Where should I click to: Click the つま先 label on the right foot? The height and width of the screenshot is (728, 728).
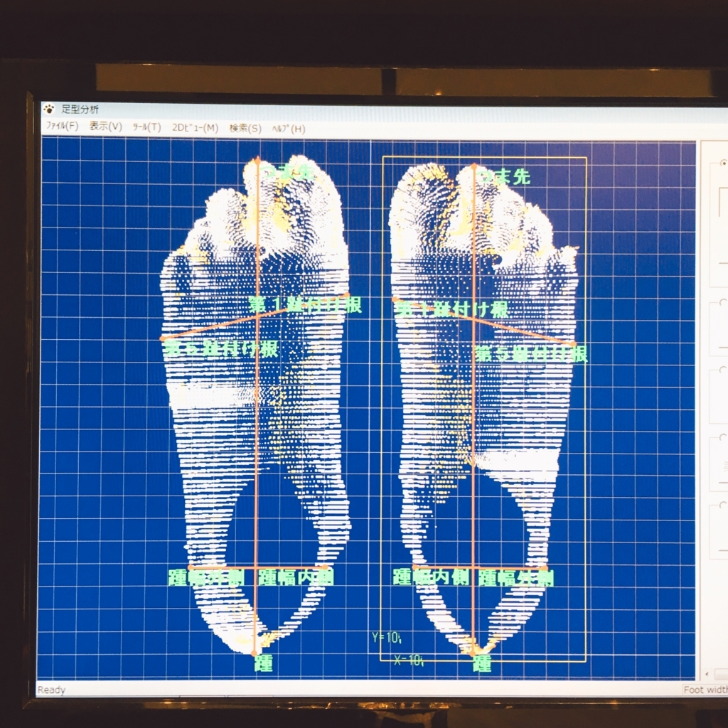point(504,176)
